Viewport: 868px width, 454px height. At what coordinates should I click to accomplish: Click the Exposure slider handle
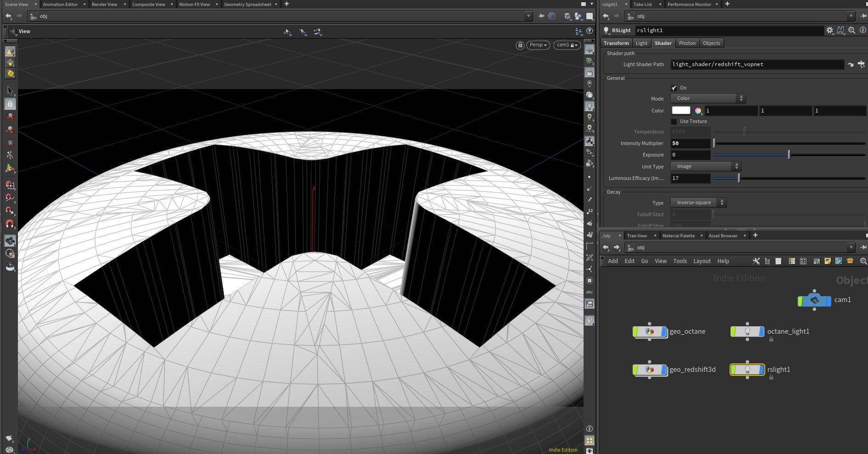point(789,155)
